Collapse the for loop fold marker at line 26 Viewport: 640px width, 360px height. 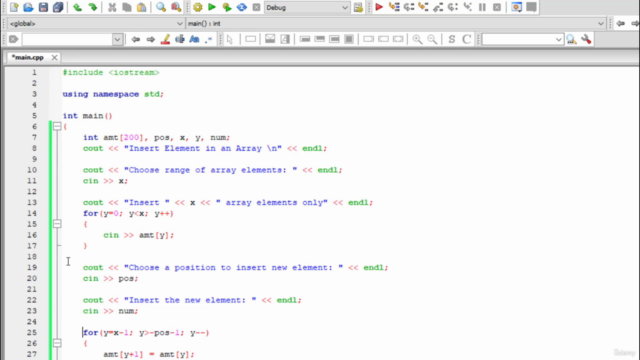click(57, 343)
